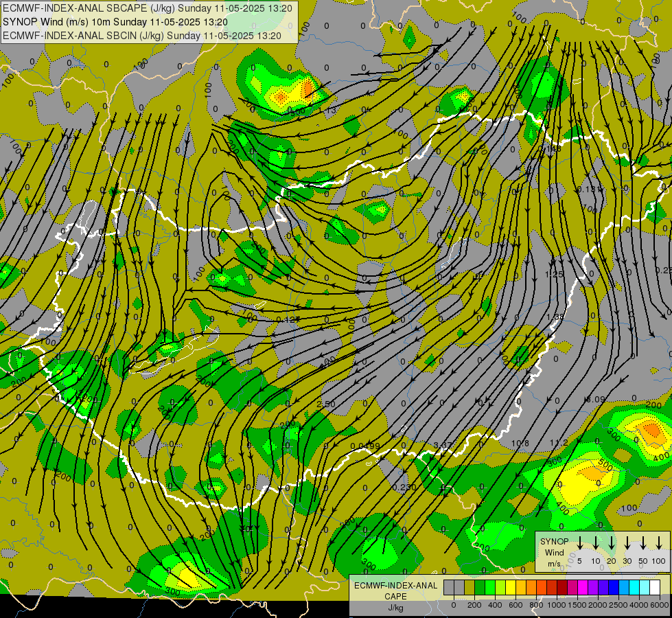Viewport: 672px width, 618px height.
Task: Click the 1500 tick label on CAPE scale
Action: (x=577, y=605)
